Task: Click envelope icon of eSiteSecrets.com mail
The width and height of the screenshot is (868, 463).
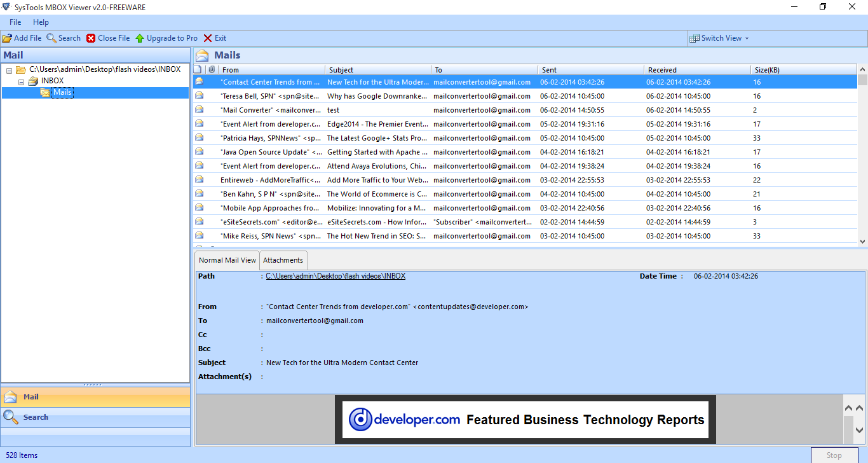Action: coord(199,221)
